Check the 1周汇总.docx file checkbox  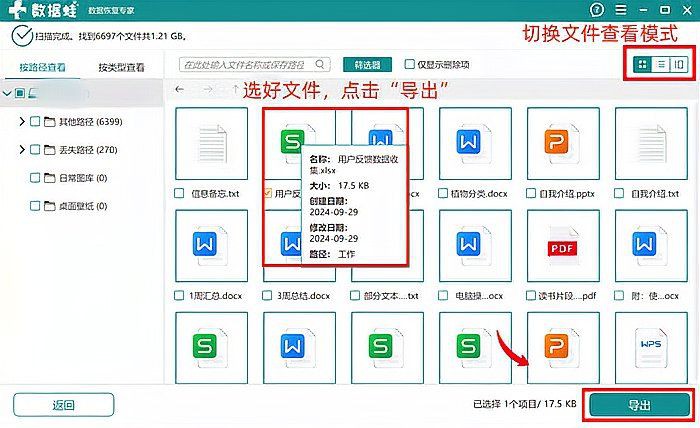pos(179,295)
